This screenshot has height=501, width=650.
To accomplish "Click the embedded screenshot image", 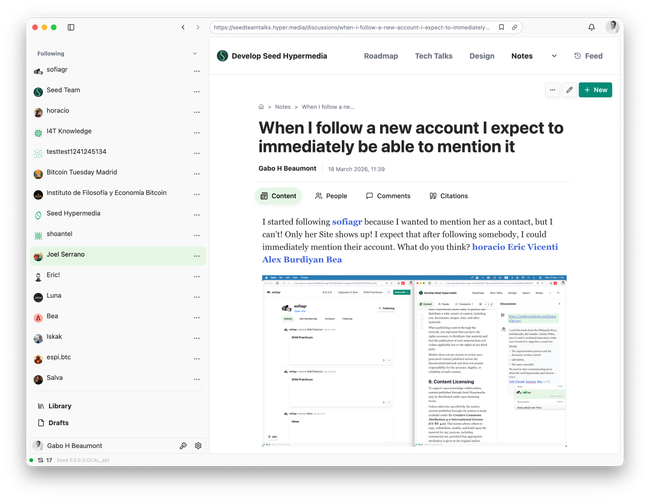I will (x=414, y=360).
